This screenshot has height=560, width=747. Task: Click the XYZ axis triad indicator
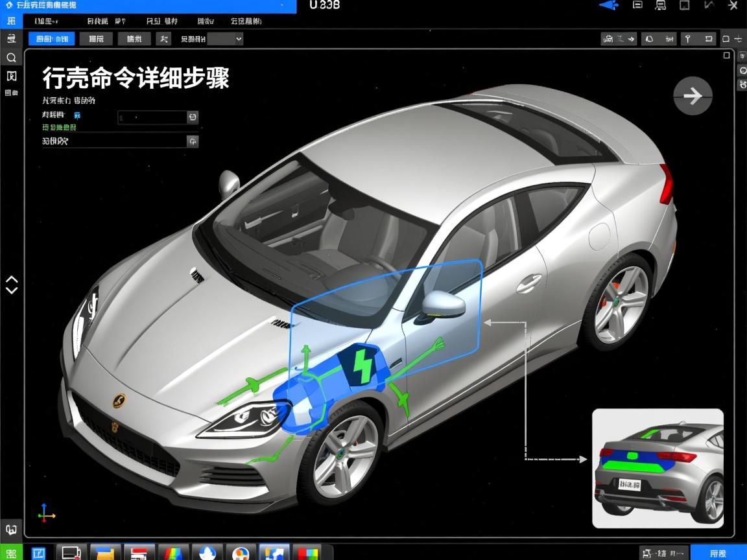(46, 513)
